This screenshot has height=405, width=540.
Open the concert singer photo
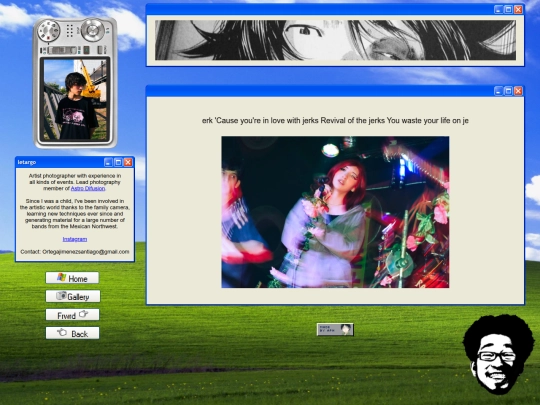pyautogui.click(x=335, y=212)
